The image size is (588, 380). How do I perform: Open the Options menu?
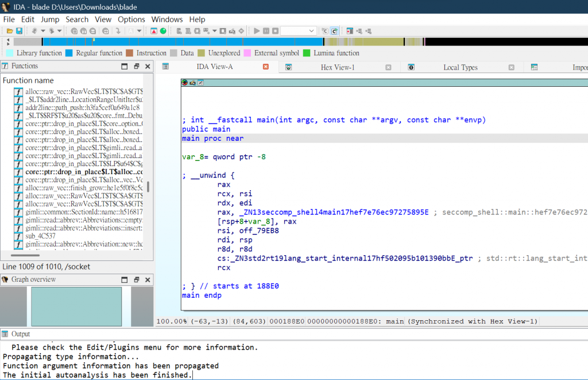pos(131,19)
